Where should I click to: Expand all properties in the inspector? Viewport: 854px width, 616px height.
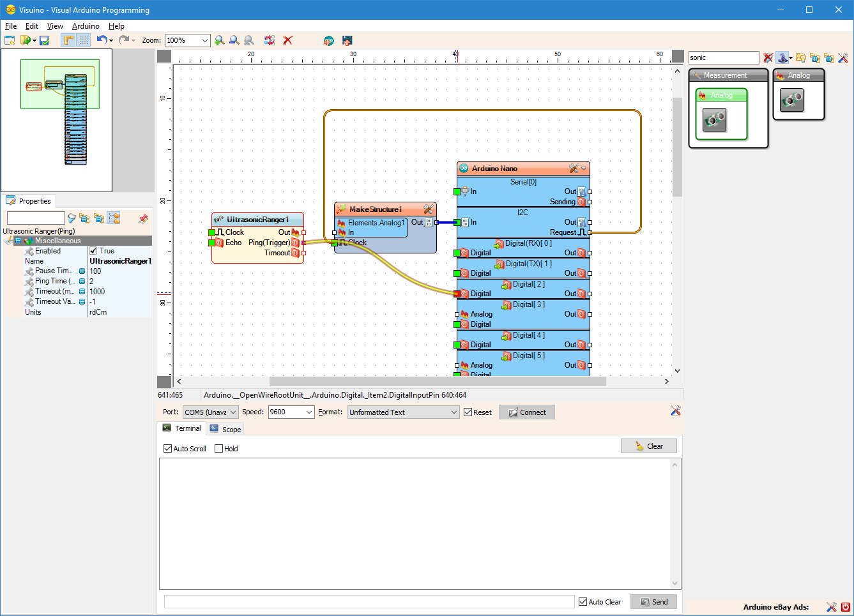[84, 218]
